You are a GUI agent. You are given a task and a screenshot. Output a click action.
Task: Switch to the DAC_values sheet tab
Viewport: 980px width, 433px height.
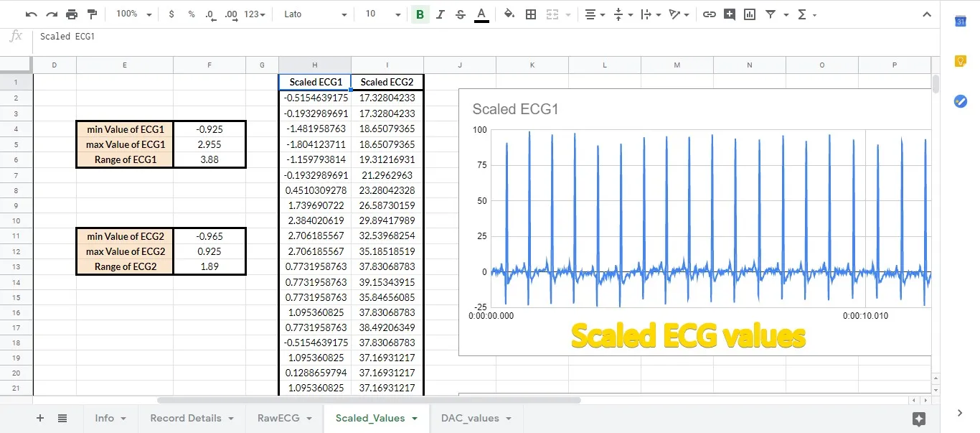tap(470, 418)
